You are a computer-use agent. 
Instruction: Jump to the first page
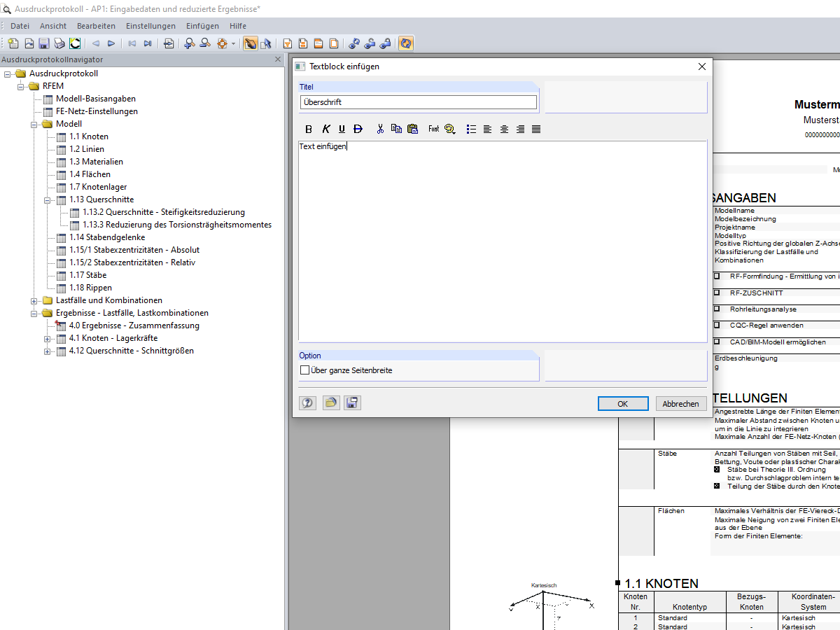pos(132,43)
